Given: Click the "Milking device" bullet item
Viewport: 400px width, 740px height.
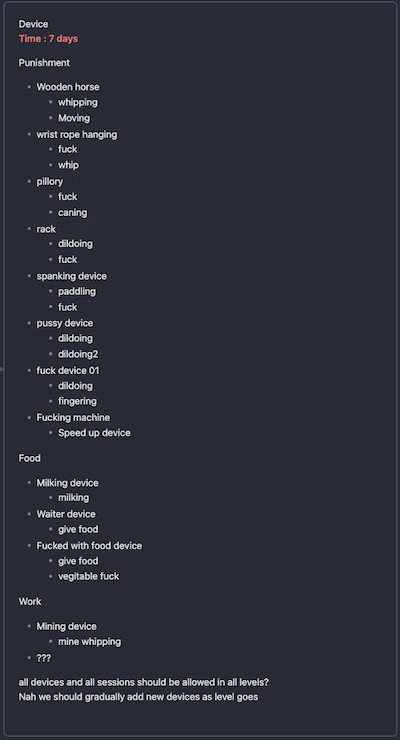Looking at the screenshot, I should (67, 483).
